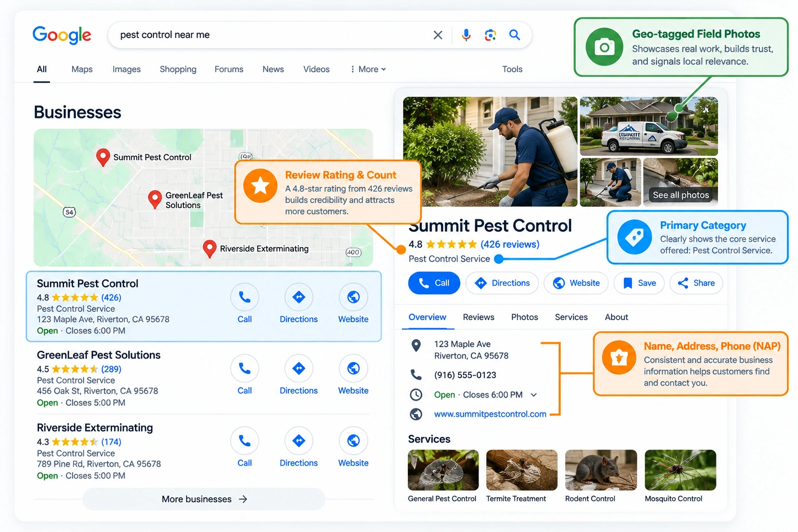Open the More search filters dropdown

pyautogui.click(x=368, y=69)
